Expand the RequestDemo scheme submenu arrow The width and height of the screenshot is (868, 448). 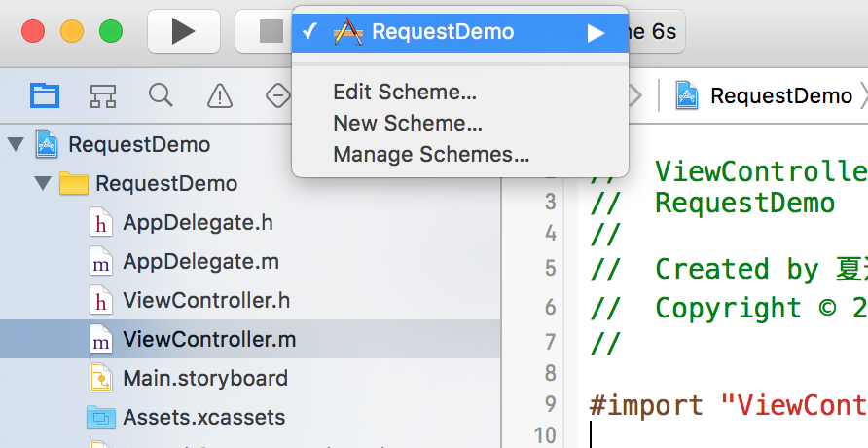(596, 32)
